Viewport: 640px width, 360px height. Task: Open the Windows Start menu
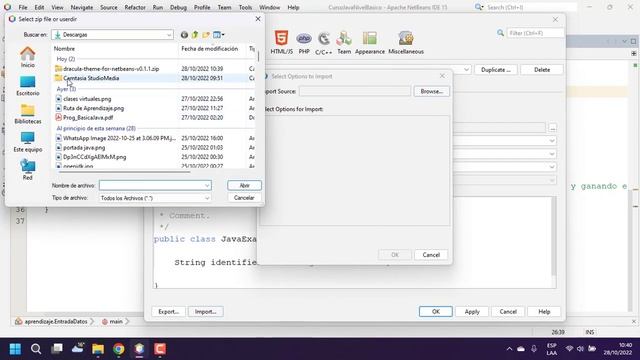click(15, 349)
